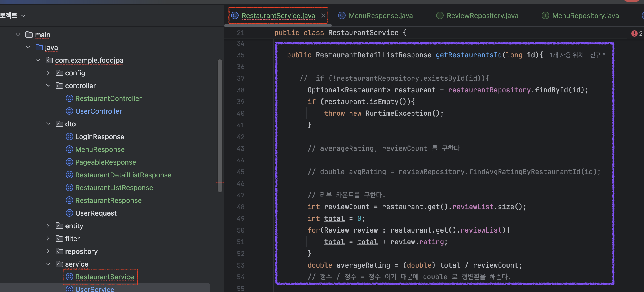Click the ReviewRepository.java interface tab icon
This screenshot has width=644, height=292.
(x=440, y=16)
